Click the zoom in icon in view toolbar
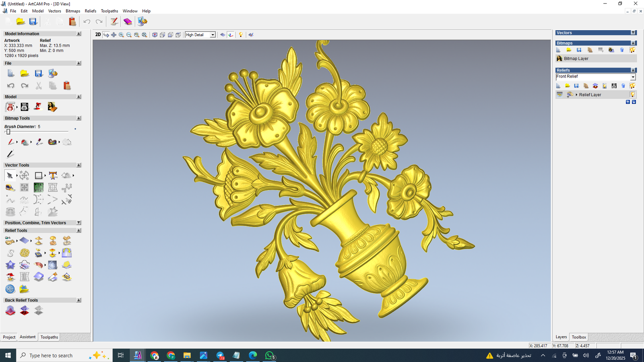Viewport: 644px width, 362px height. (121, 35)
